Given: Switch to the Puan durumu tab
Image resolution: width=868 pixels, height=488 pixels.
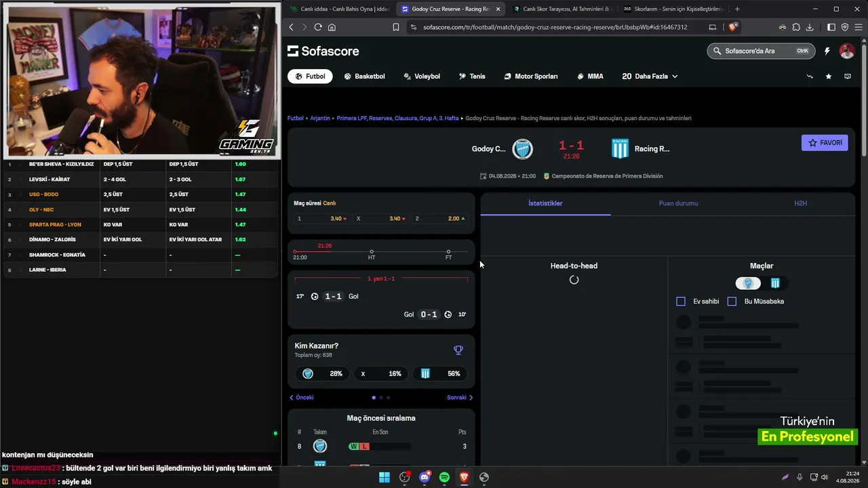Looking at the screenshot, I should coord(678,203).
